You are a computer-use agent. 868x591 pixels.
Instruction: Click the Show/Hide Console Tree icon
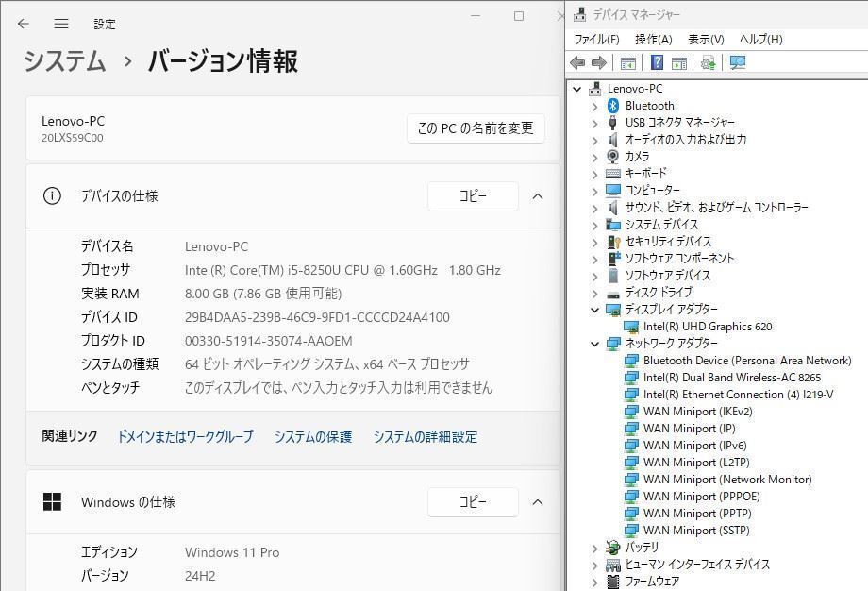pos(627,62)
